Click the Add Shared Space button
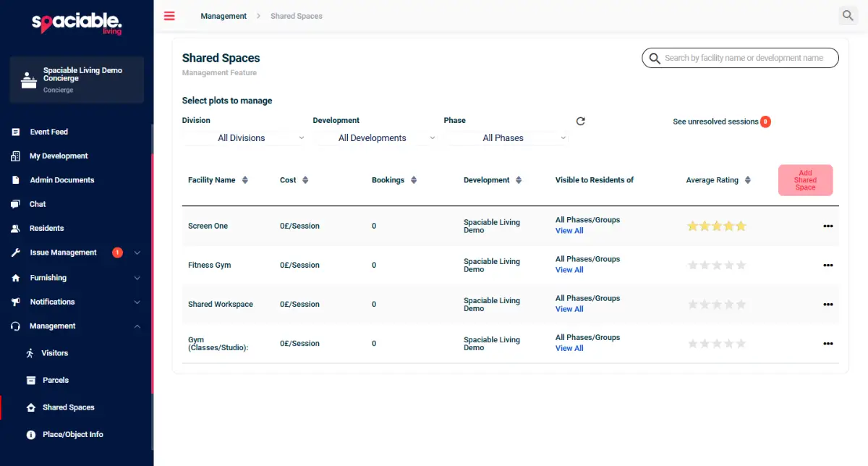 coord(806,180)
